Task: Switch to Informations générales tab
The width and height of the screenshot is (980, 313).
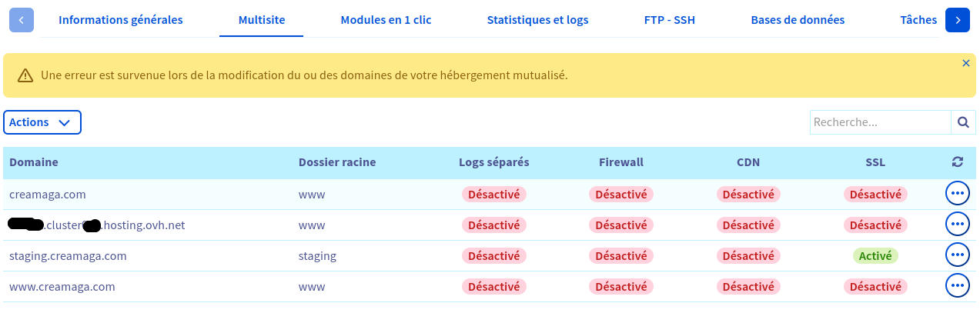Action: pyautogui.click(x=121, y=20)
